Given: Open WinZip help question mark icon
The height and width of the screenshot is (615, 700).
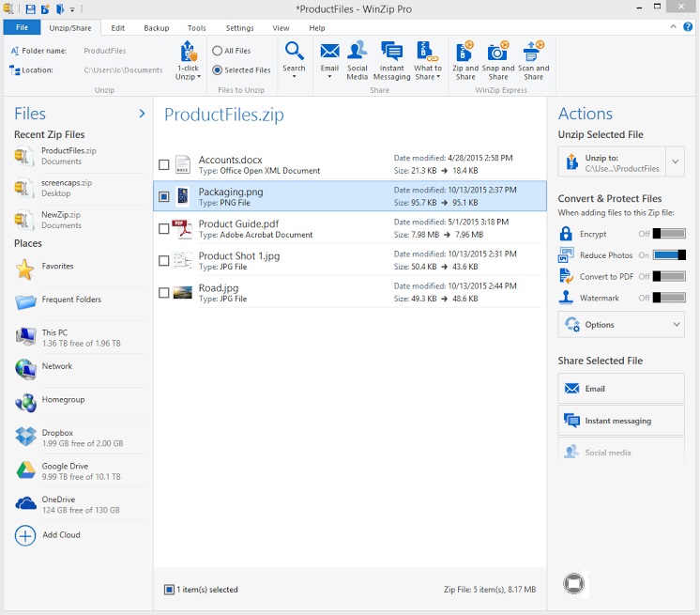Looking at the screenshot, I should [688, 27].
